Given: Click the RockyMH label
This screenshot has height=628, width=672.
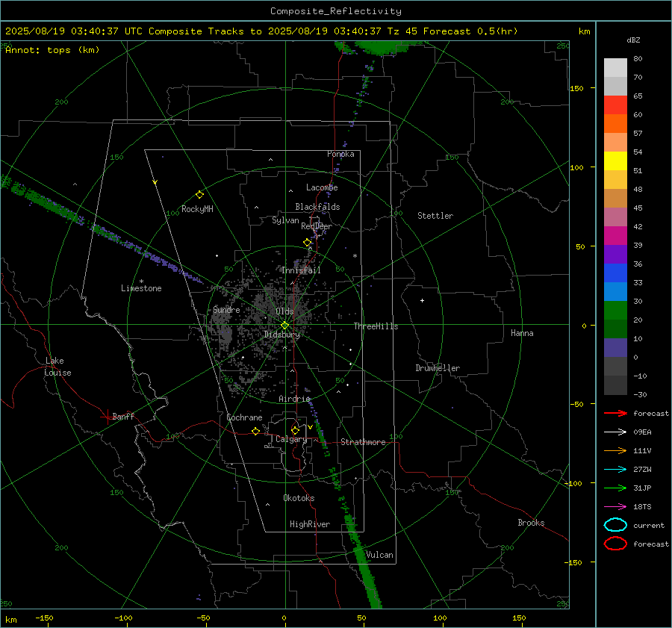Looking at the screenshot, I should [197, 209].
